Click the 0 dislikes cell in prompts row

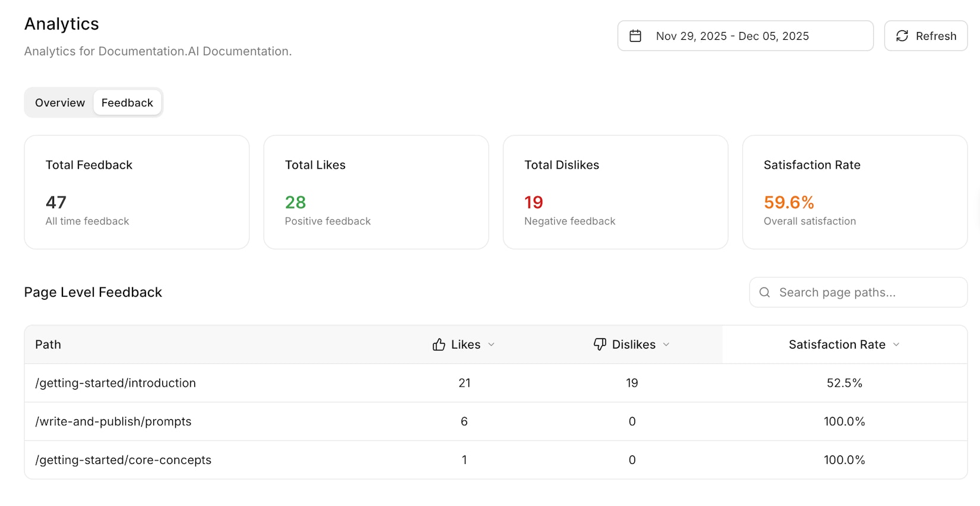click(x=632, y=422)
